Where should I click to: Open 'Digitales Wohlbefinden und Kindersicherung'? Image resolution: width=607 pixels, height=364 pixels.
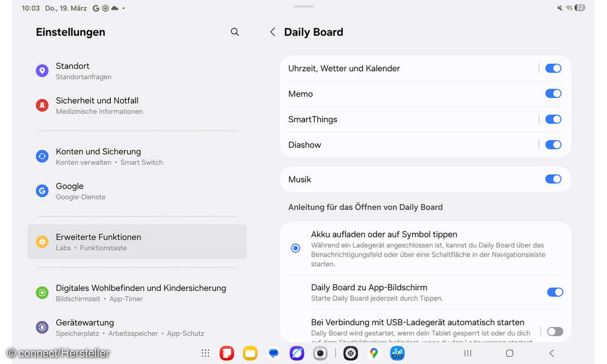[141, 292]
